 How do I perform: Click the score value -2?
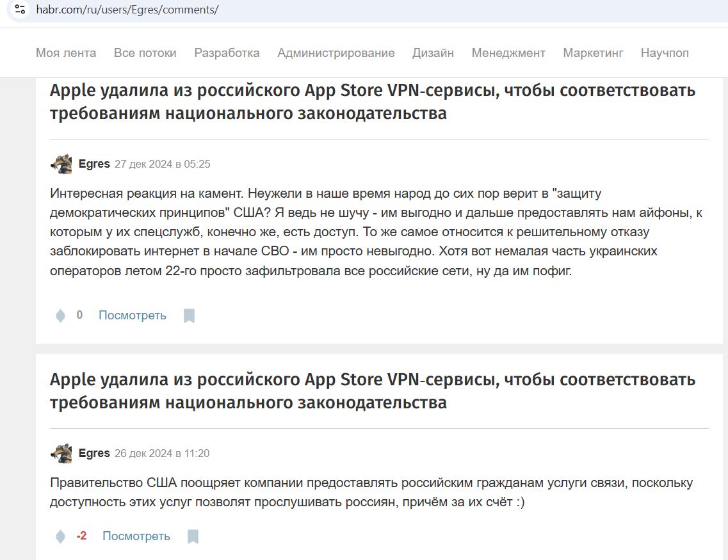point(82,536)
